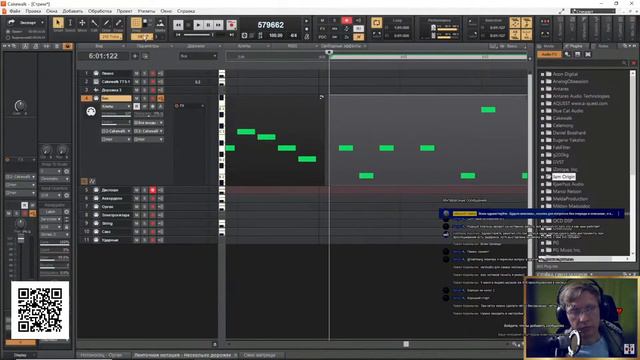Select the iZotope, Inc. plugin folder

[x=565, y=169]
